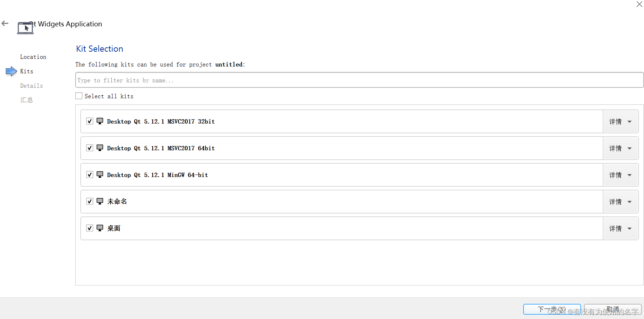Click the filter kits by name field
Screen dimensions: 644x319
(359, 80)
